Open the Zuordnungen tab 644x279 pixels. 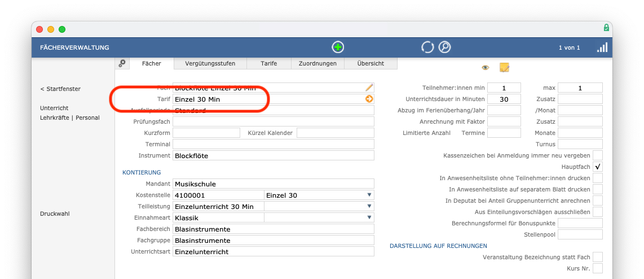pyautogui.click(x=317, y=63)
